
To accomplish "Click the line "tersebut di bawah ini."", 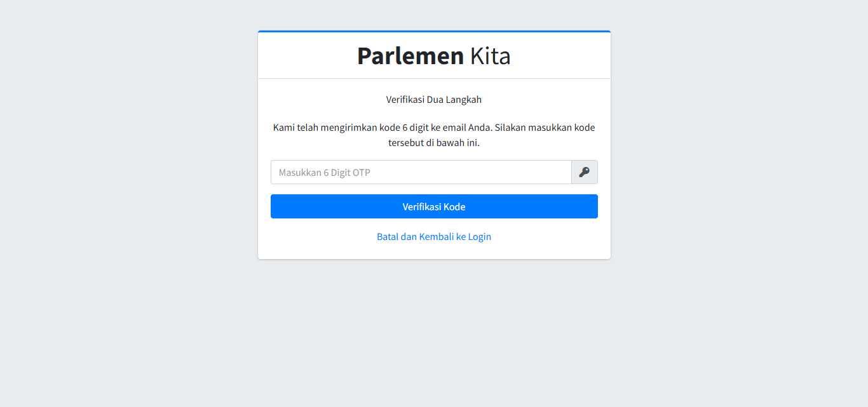I will (434, 143).
